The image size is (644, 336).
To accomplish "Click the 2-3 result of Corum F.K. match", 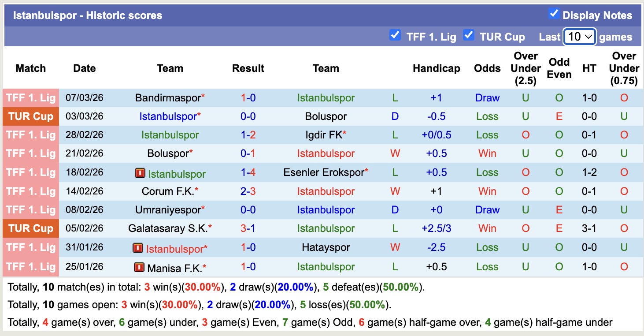I will click(x=248, y=191).
